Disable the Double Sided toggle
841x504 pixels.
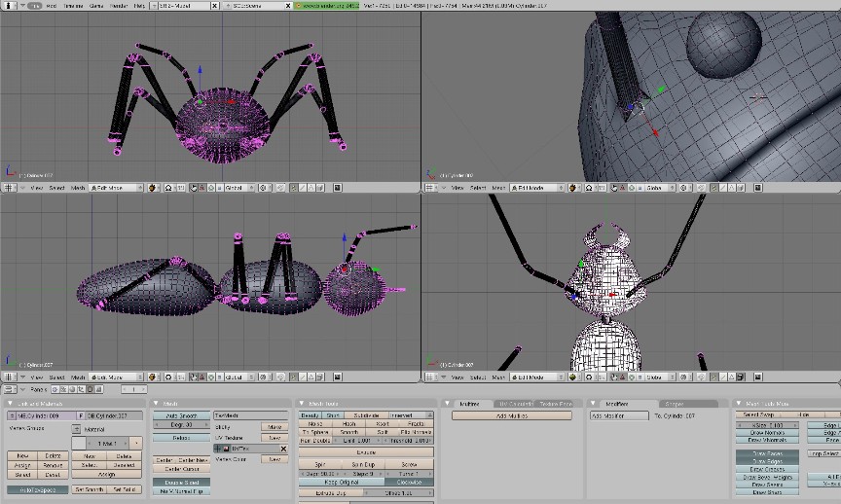tap(181, 482)
